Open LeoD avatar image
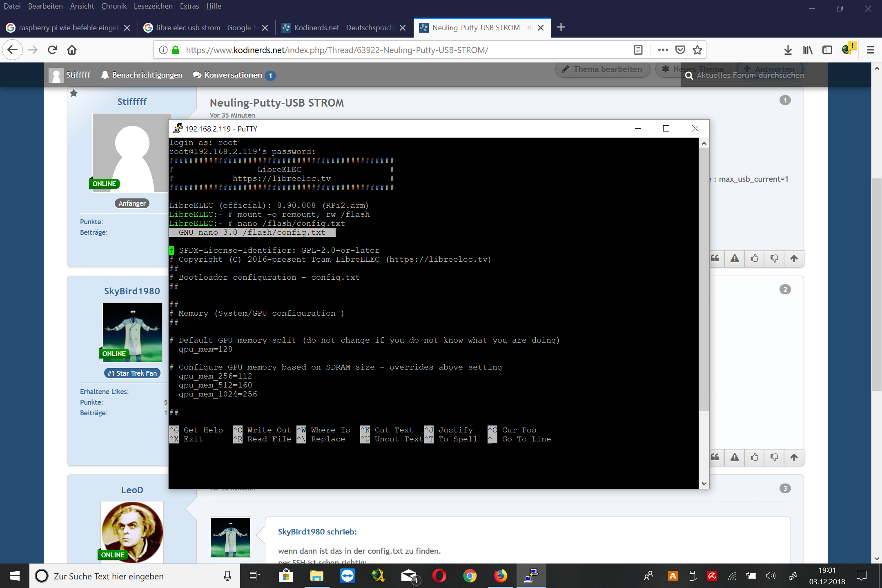 [x=132, y=532]
